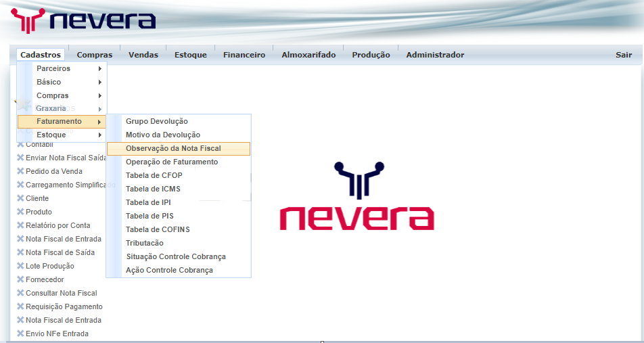This screenshot has height=343, width=644.
Task: Click X icon beside Nota Fiscal de Saída
Action: pyautogui.click(x=20, y=252)
